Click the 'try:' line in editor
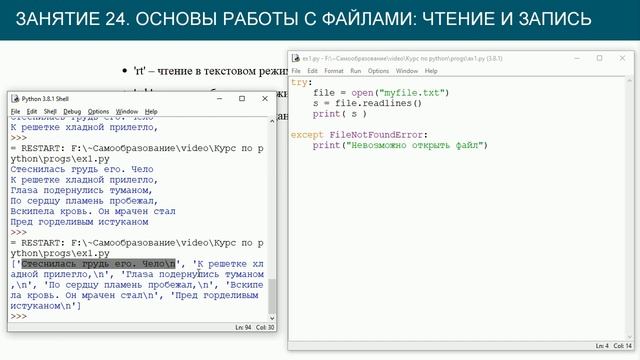The image size is (640, 360). point(302,82)
